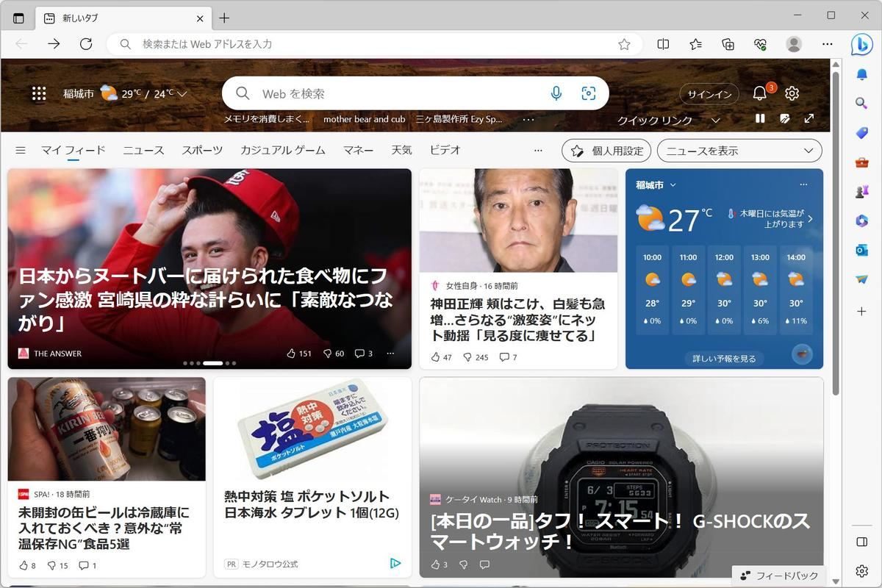Open sidebar settings gear at bottom
The image size is (882, 588).
coord(861,571)
